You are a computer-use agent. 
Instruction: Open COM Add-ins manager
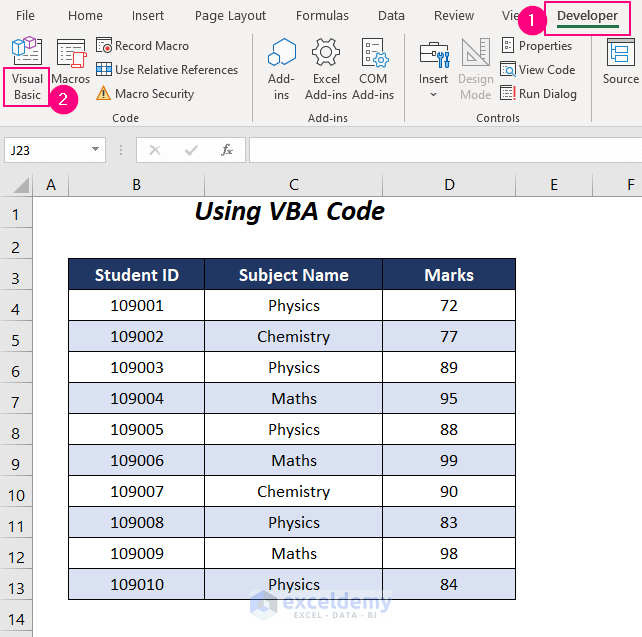(x=373, y=70)
